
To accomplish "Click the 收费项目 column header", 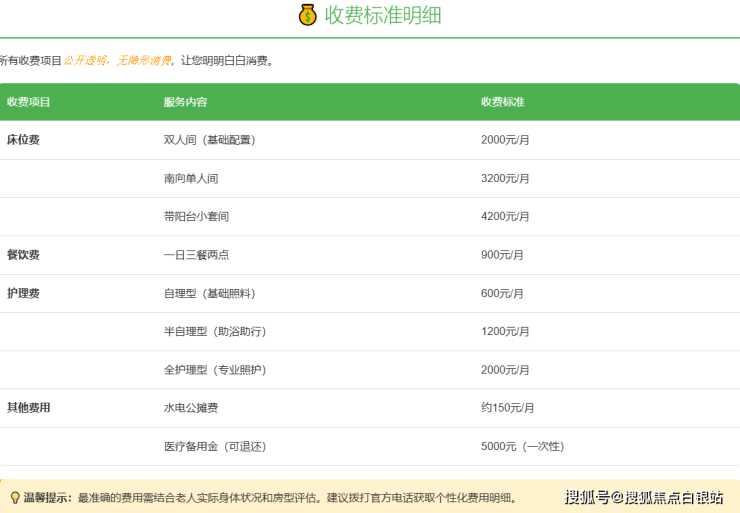I will click(29, 102).
